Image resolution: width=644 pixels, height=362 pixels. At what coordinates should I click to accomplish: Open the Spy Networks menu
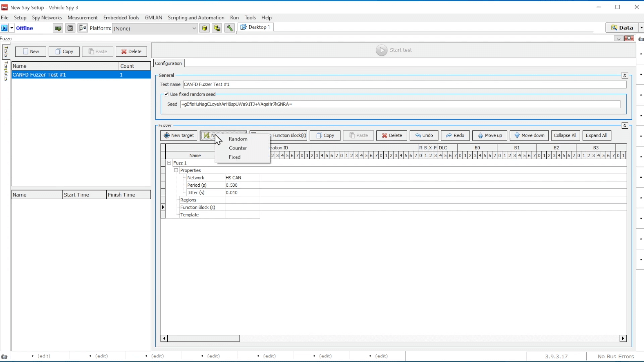47,17
